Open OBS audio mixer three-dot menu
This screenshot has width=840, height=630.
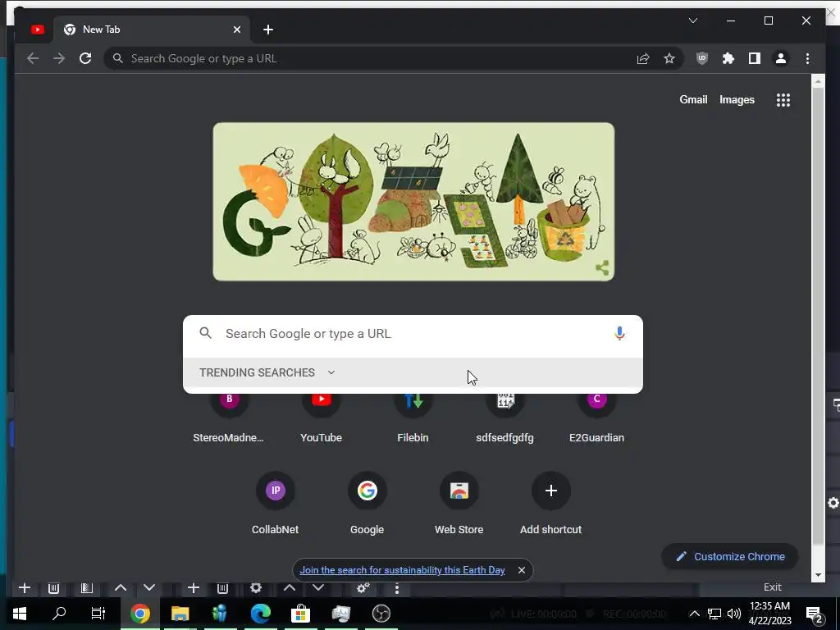396,588
